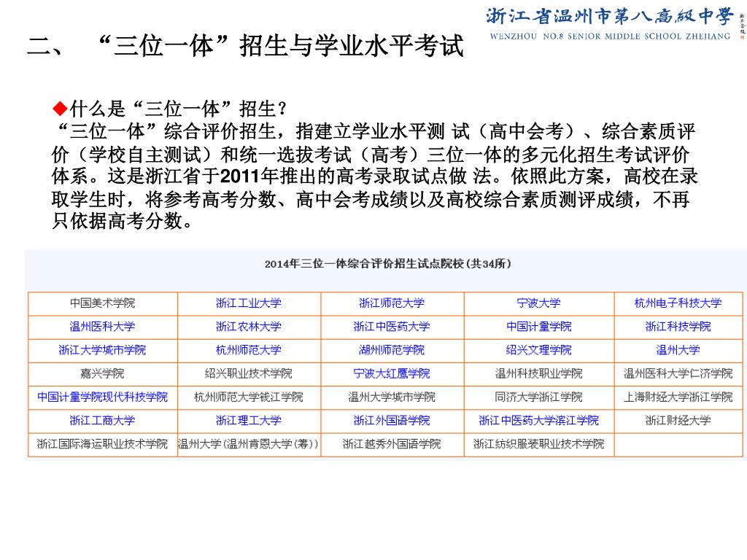Select the 同济大学浙江学院 cell

pos(539,397)
